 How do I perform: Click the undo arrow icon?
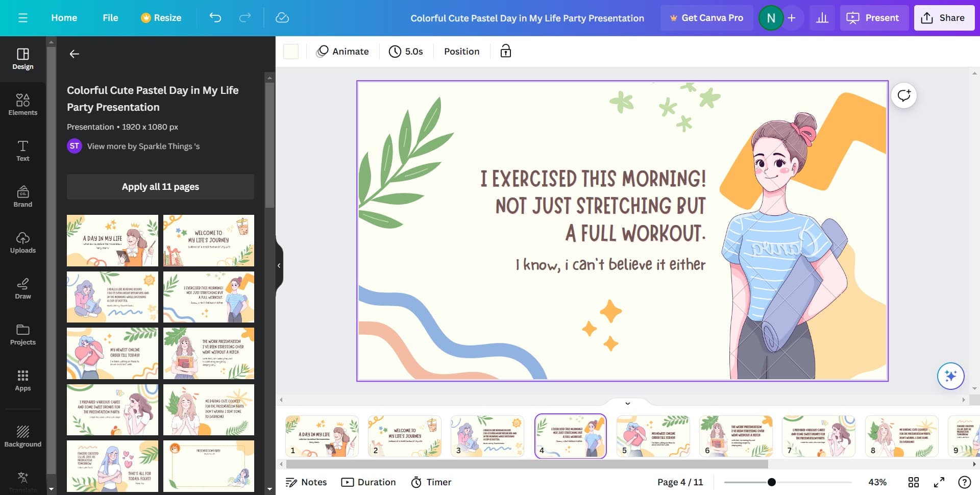pos(215,18)
